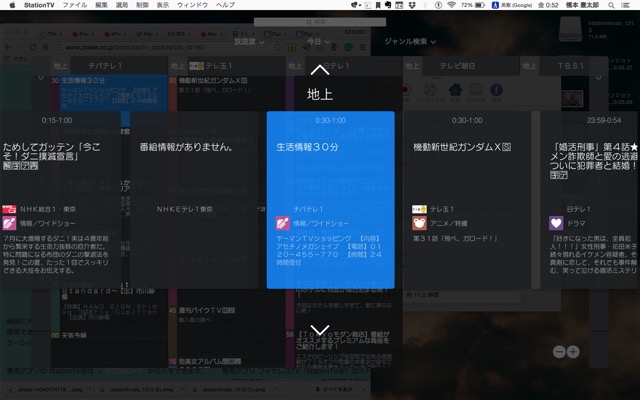
Task: Click the 機動新世紀ガンダムX cell in guide grid
Action: click(227, 93)
